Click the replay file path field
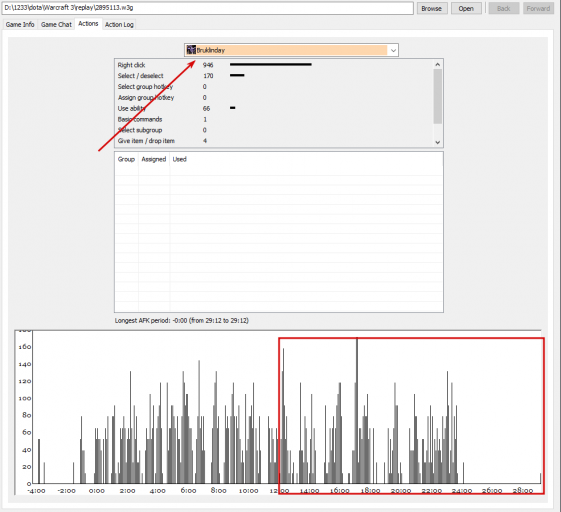Image resolution: width=561 pixels, height=512 pixels. [208, 8]
